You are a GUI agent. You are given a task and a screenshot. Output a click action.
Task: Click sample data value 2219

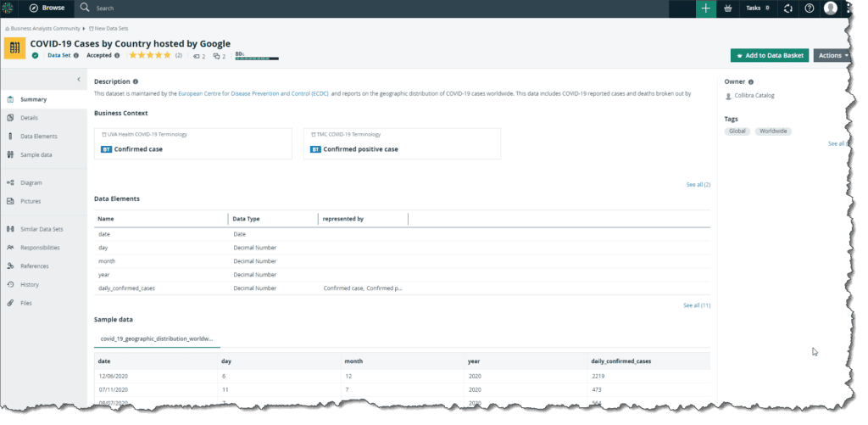(x=598, y=377)
